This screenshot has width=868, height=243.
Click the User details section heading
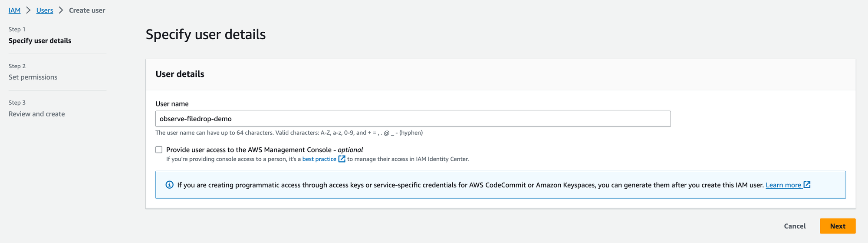[180, 74]
